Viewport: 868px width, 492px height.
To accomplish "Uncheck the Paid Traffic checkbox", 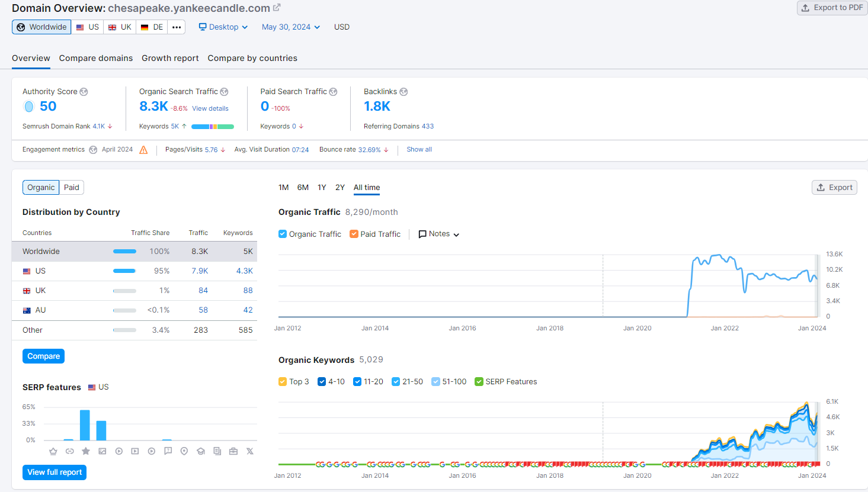I will coord(354,234).
